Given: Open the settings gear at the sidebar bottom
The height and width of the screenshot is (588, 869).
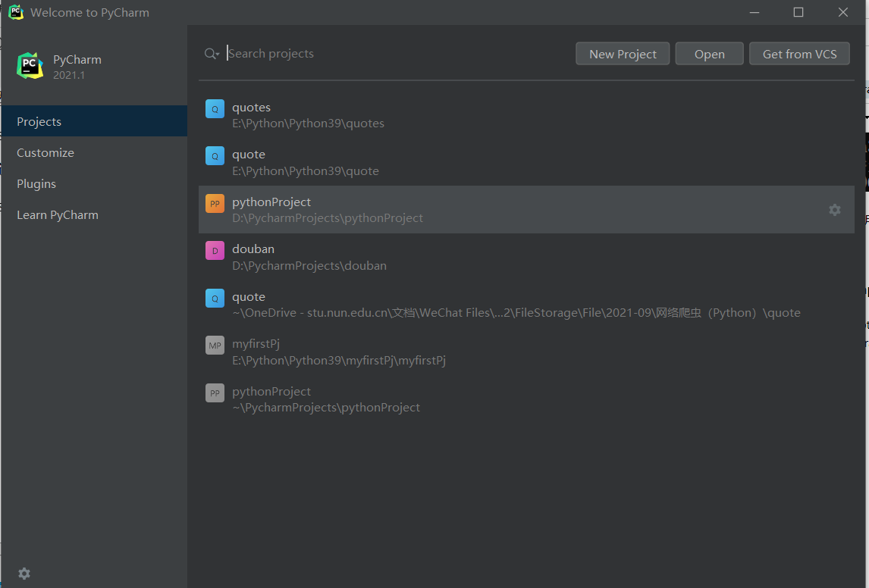Looking at the screenshot, I should point(24,574).
